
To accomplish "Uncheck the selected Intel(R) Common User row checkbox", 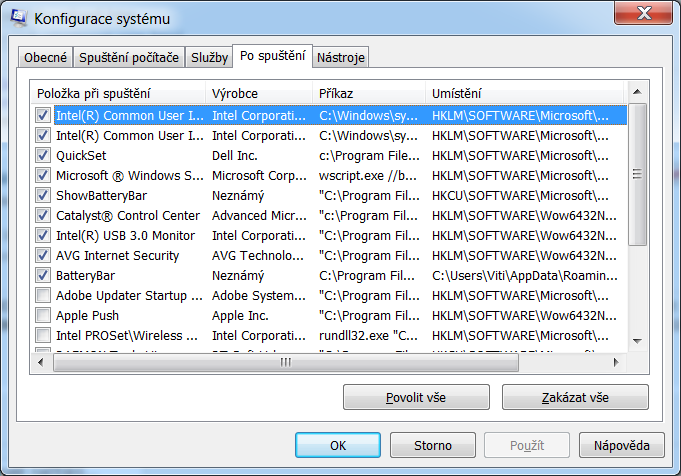I will [x=43, y=116].
